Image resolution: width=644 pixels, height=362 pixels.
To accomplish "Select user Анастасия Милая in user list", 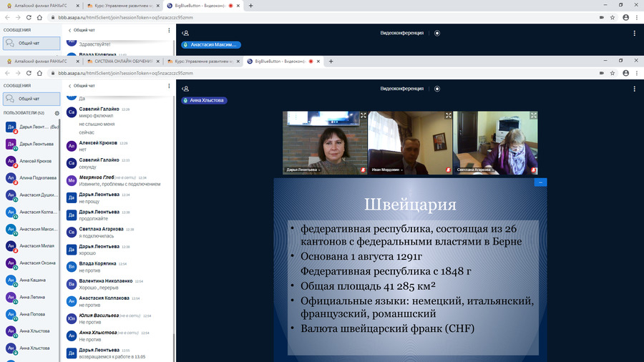I will 31,246.
